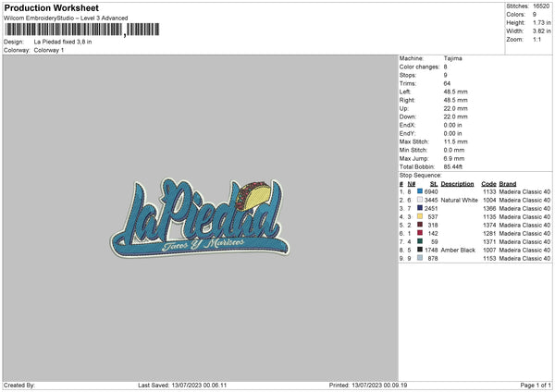Select the red swatch for code 1281

point(420,233)
